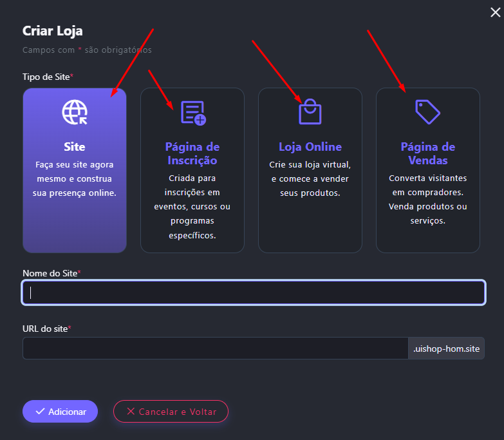Click the shopping bag icon for Loja Online
Image resolution: width=504 pixels, height=440 pixels.
coord(310,112)
